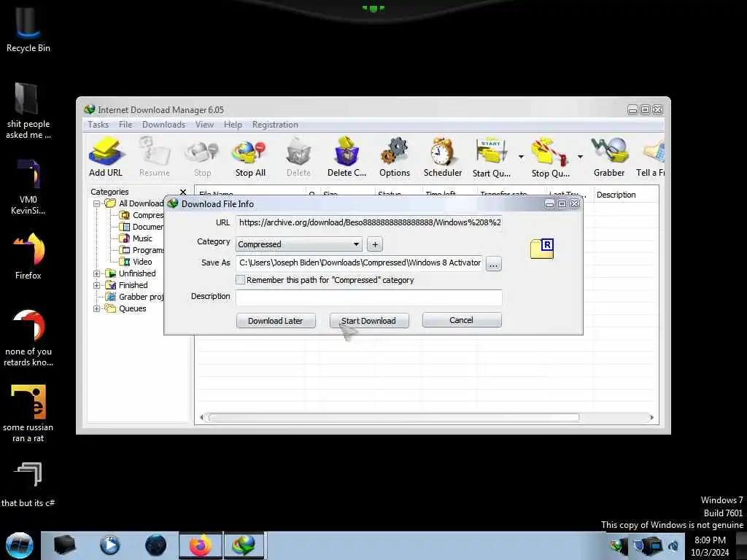Viewport: 747px width, 560px height.
Task: Expand the Queues tree node
Action: coord(97,308)
